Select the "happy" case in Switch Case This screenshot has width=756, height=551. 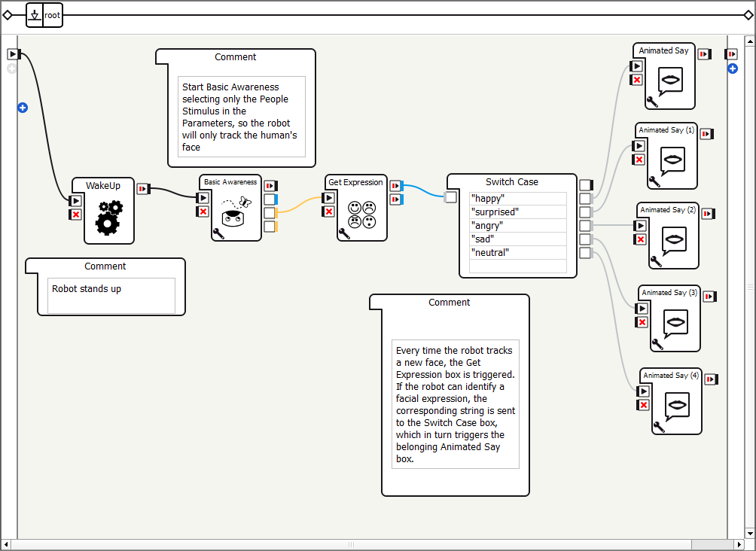click(517, 199)
